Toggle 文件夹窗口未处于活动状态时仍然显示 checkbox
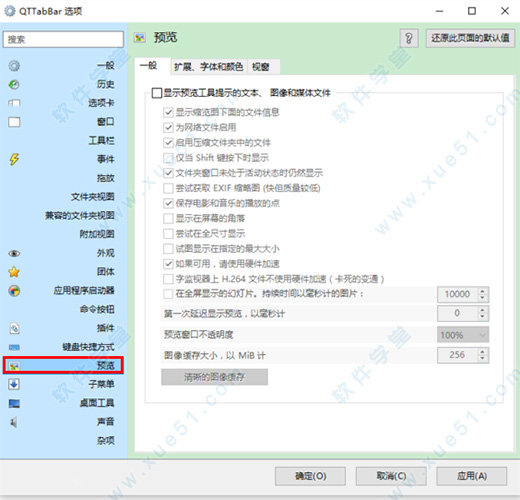 [x=168, y=173]
